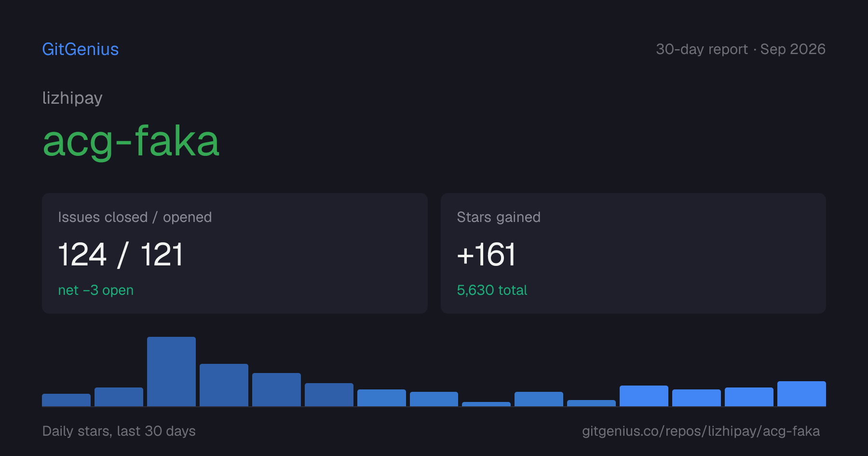Image resolution: width=868 pixels, height=456 pixels.
Task: Open the Stars gained card
Action: pos(633,253)
